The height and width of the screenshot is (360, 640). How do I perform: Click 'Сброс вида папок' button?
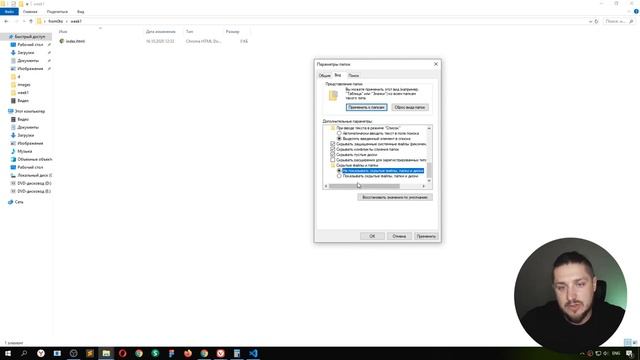(x=410, y=107)
